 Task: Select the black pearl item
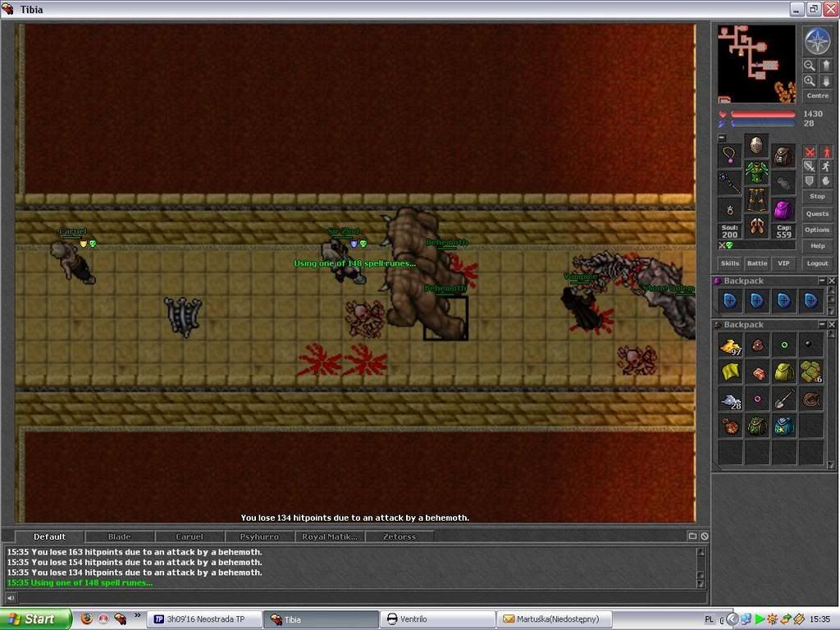(810, 345)
